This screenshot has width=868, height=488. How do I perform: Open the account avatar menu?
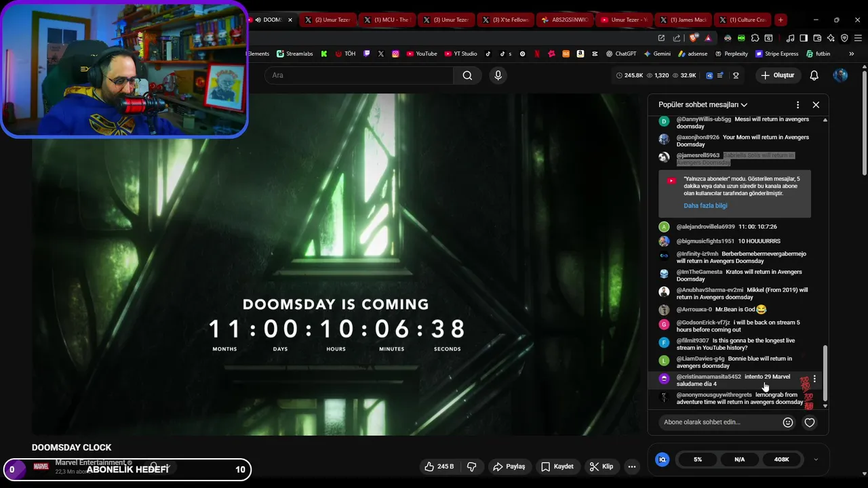pos(840,75)
